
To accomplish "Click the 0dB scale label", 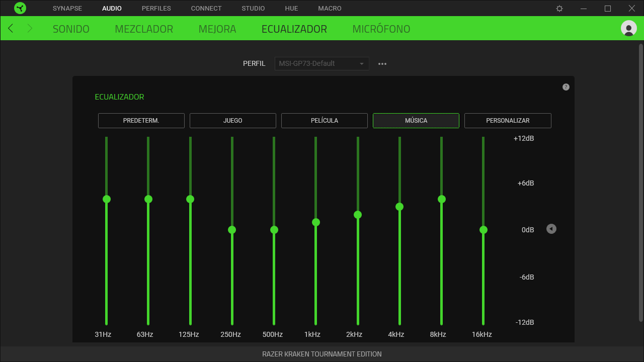I will pyautogui.click(x=528, y=230).
